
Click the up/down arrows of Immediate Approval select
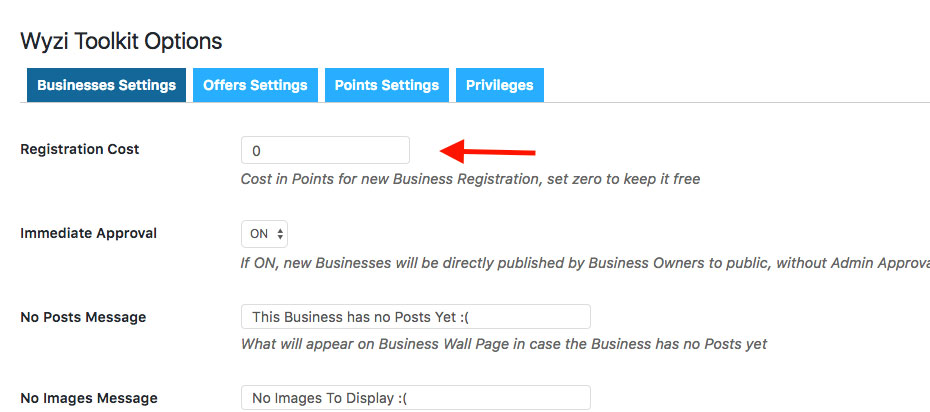coord(280,234)
